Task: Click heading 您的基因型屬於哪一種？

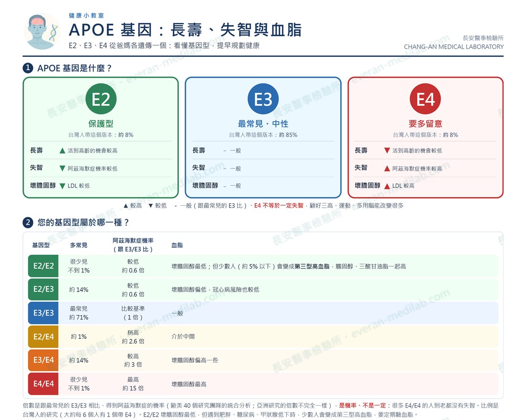Action: point(83,222)
